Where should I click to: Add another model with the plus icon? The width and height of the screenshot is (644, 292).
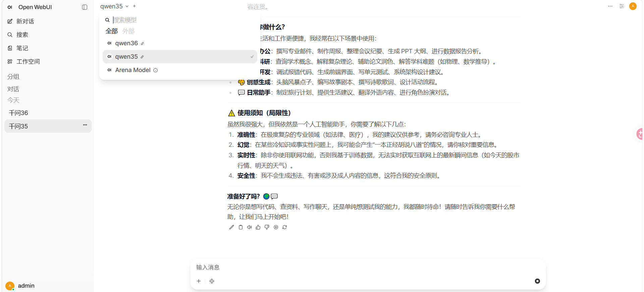[135, 6]
